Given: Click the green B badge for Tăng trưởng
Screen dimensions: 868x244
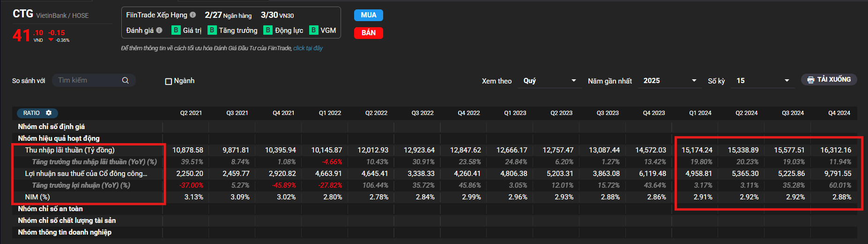Looking at the screenshot, I should [212, 30].
